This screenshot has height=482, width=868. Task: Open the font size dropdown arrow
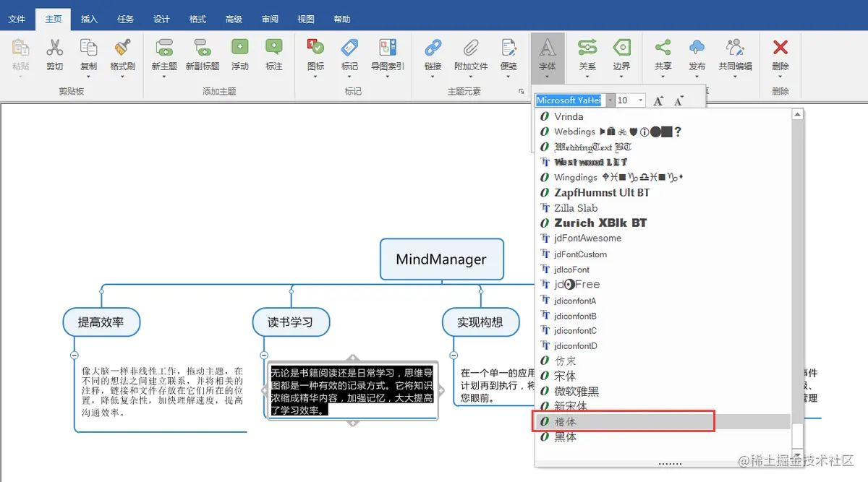pyautogui.click(x=642, y=100)
